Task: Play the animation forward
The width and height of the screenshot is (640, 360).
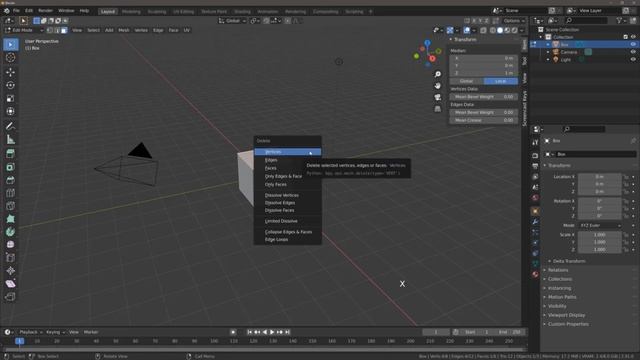Action: [x=272, y=332]
